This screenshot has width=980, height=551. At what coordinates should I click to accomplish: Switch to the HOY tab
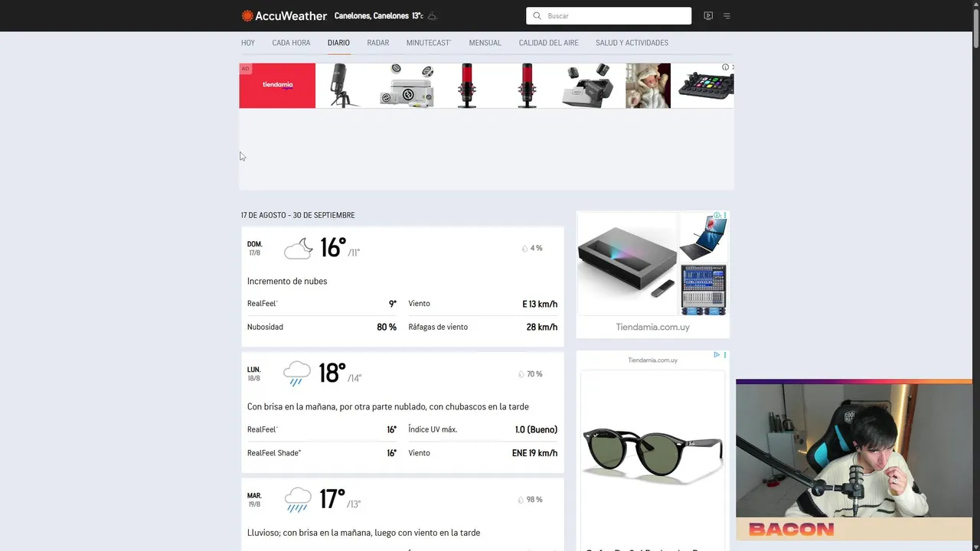[248, 43]
